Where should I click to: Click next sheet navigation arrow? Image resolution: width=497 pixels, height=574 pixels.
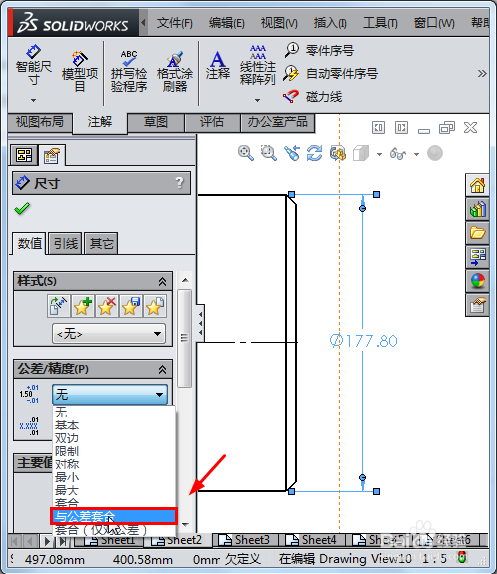tap(47, 541)
